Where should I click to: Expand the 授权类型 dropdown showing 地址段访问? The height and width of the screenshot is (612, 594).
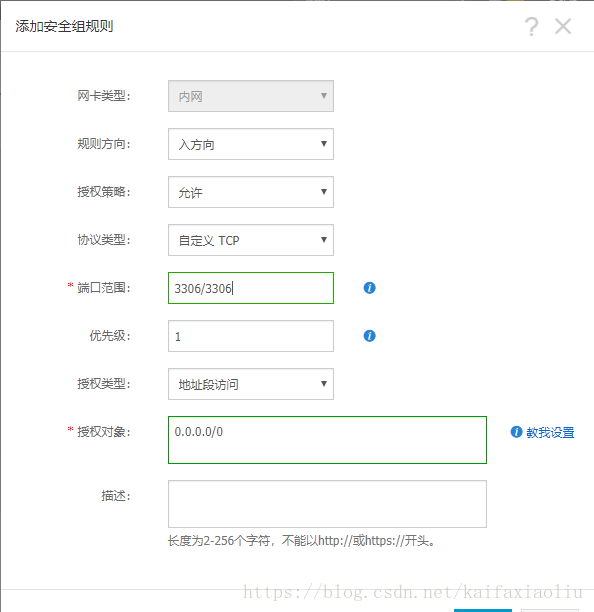pyautogui.click(x=251, y=384)
